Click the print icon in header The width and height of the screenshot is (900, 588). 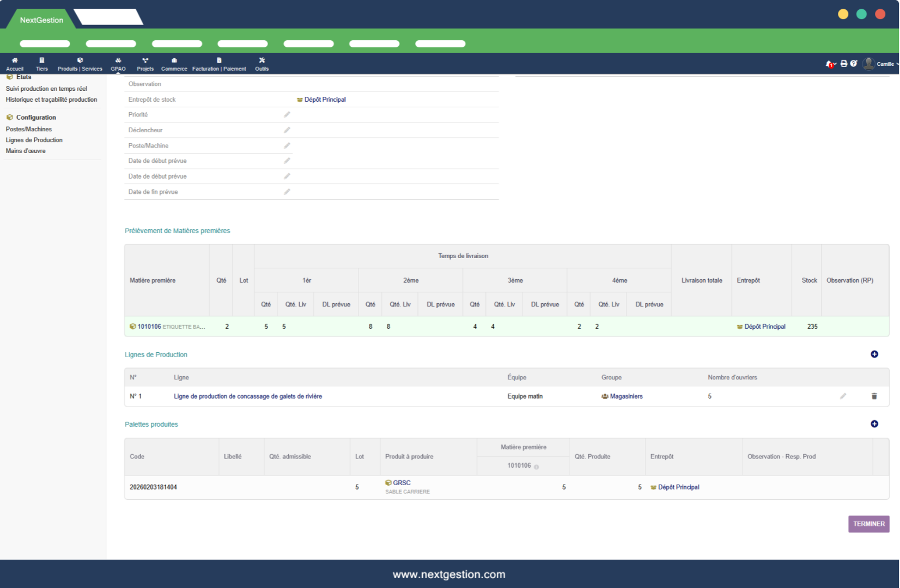tap(844, 64)
